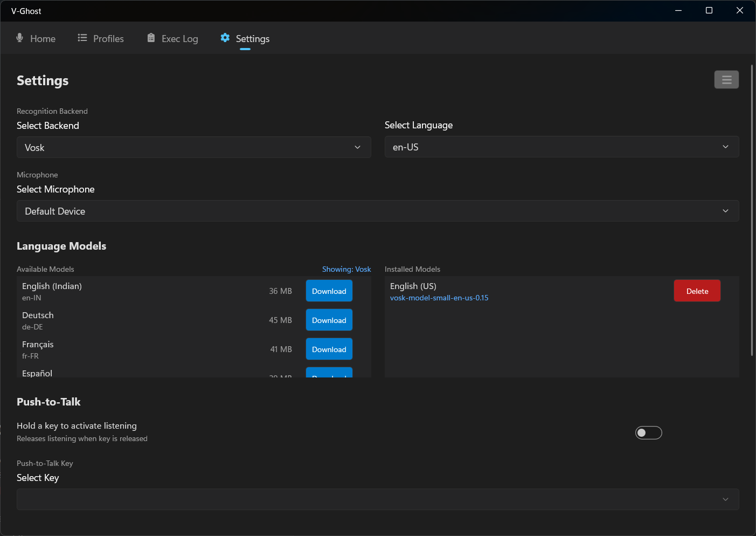The image size is (756, 536).
Task: Click the vertical scrollbar on the settings page
Action: click(752, 210)
